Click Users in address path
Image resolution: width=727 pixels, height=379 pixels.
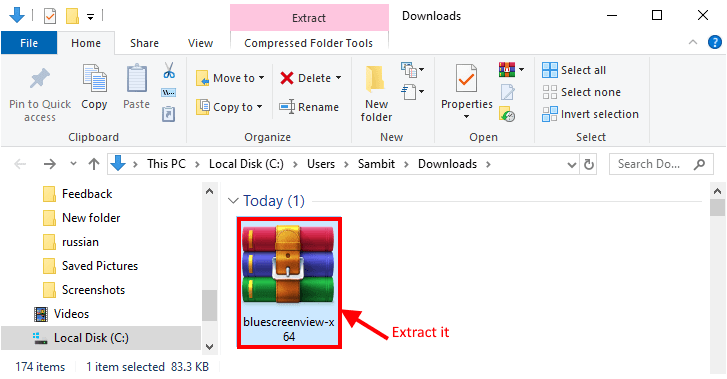pos(321,164)
